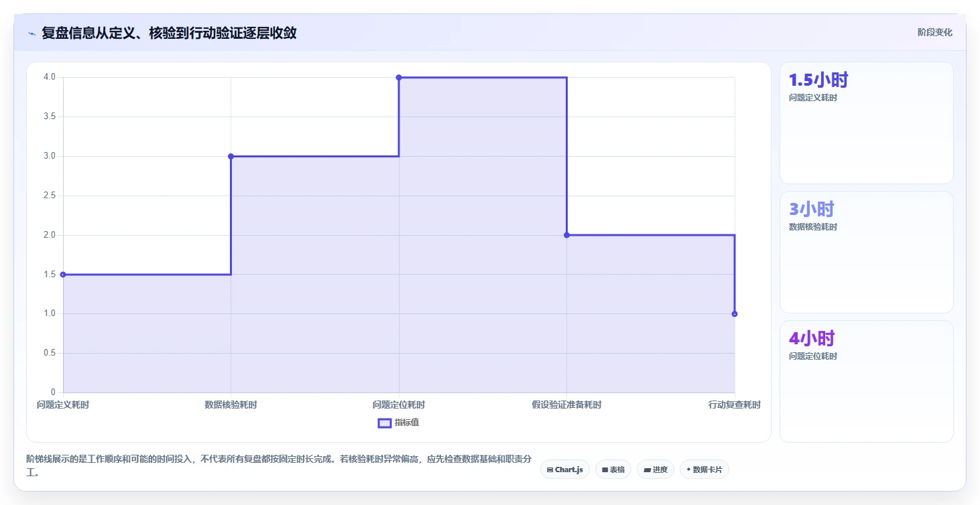Click 问题定义耗时 caption in first card
980x505 pixels.
[813, 98]
